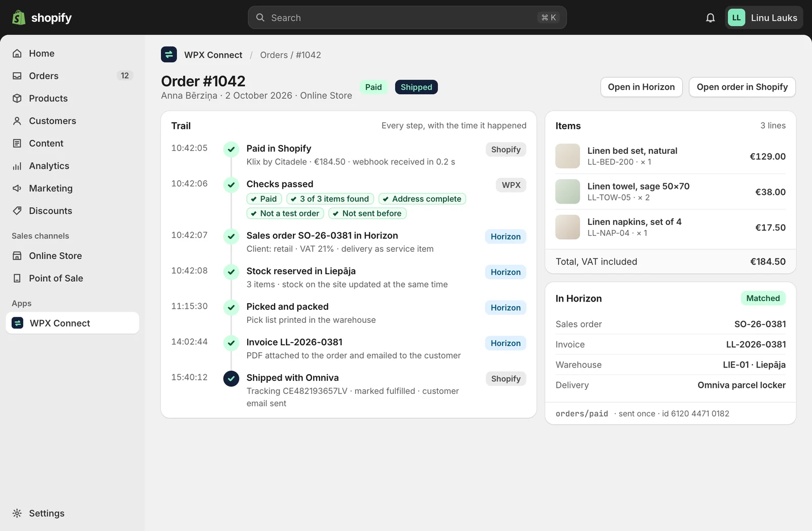Click the Shipped status badge
Image resolution: width=812 pixels, height=531 pixels.
pos(416,87)
